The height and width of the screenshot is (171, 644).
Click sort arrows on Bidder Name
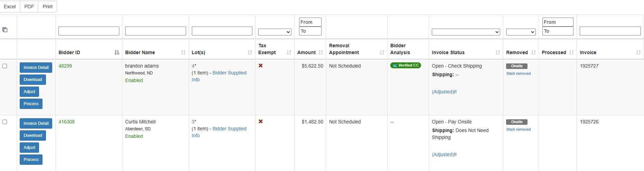[x=183, y=52]
